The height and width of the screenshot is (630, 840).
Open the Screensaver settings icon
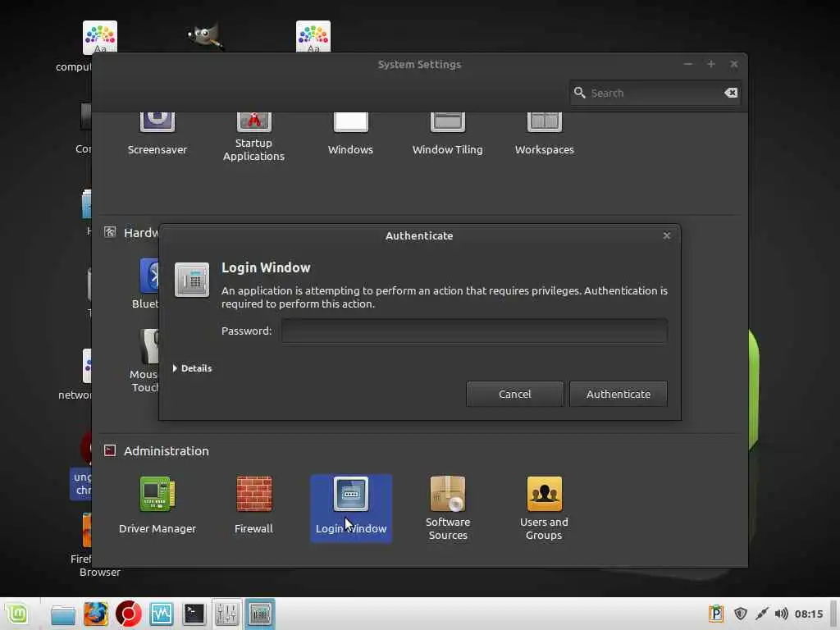tap(157, 134)
